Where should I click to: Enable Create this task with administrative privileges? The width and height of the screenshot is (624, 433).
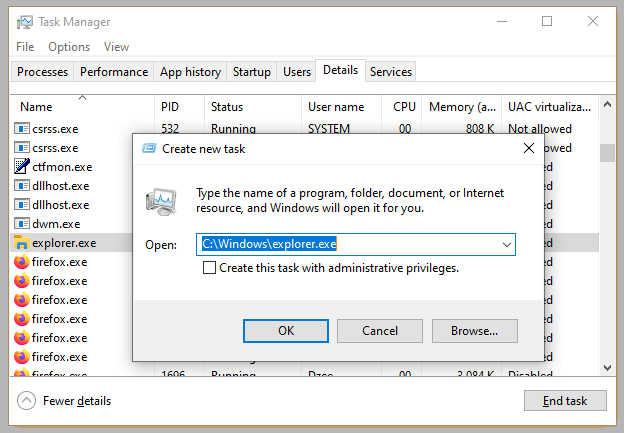pos(209,267)
